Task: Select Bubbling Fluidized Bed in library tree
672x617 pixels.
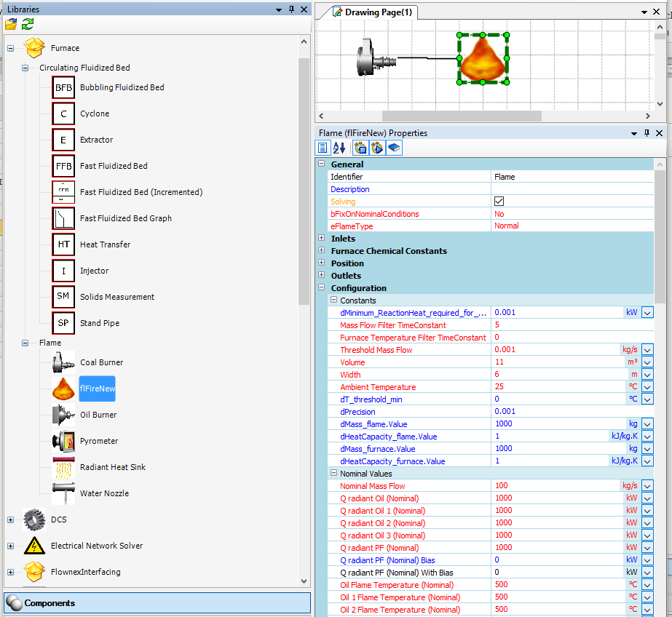Action: 122,87
